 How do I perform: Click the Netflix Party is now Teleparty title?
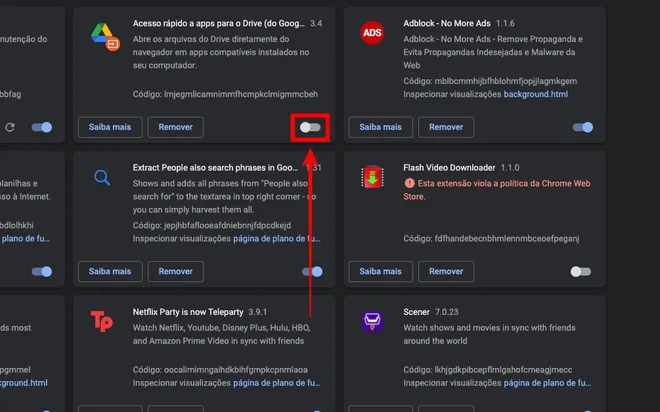coord(188,312)
